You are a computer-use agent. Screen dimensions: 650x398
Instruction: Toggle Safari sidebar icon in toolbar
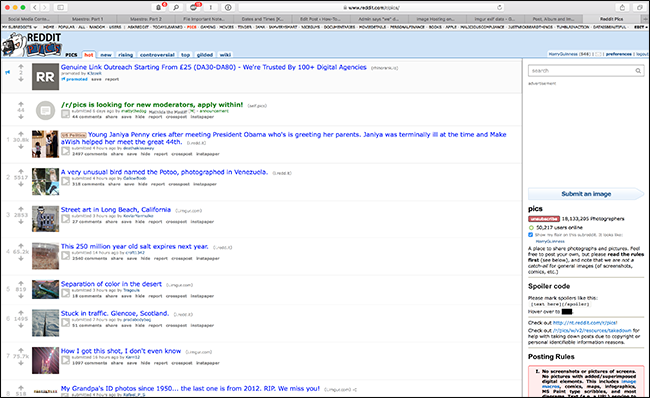click(61, 7)
